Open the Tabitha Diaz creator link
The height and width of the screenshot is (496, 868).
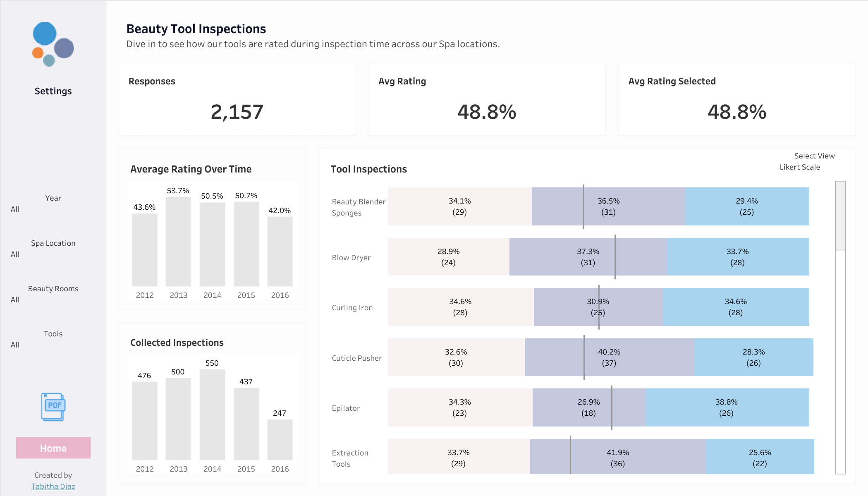pyautogui.click(x=53, y=486)
